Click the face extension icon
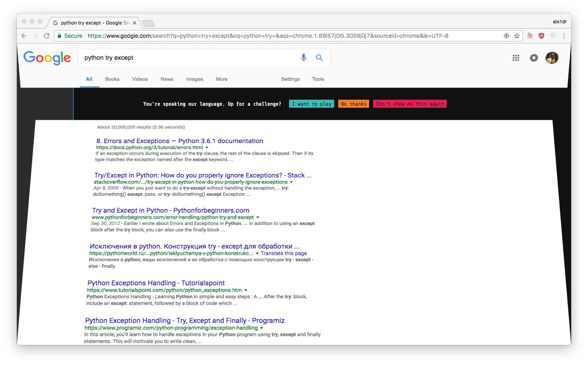588x365 pixels. tap(530, 36)
